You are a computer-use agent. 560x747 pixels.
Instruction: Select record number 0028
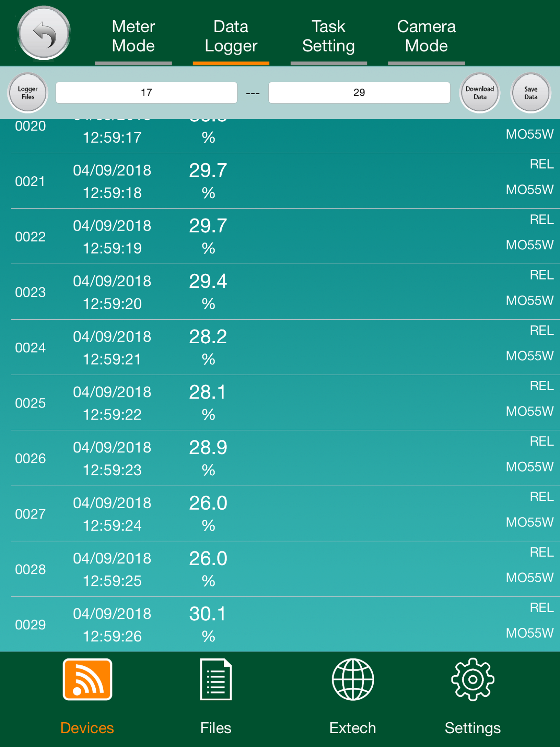(30, 569)
